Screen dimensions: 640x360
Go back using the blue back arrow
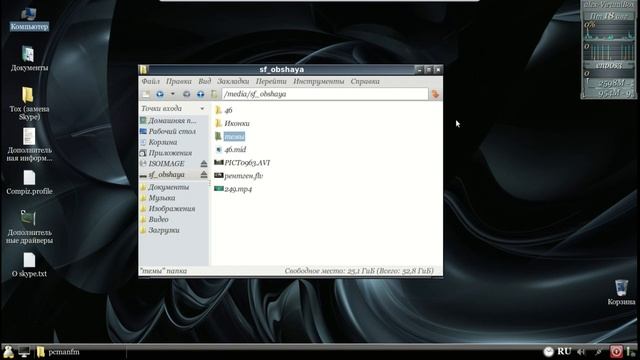tap(160, 94)
